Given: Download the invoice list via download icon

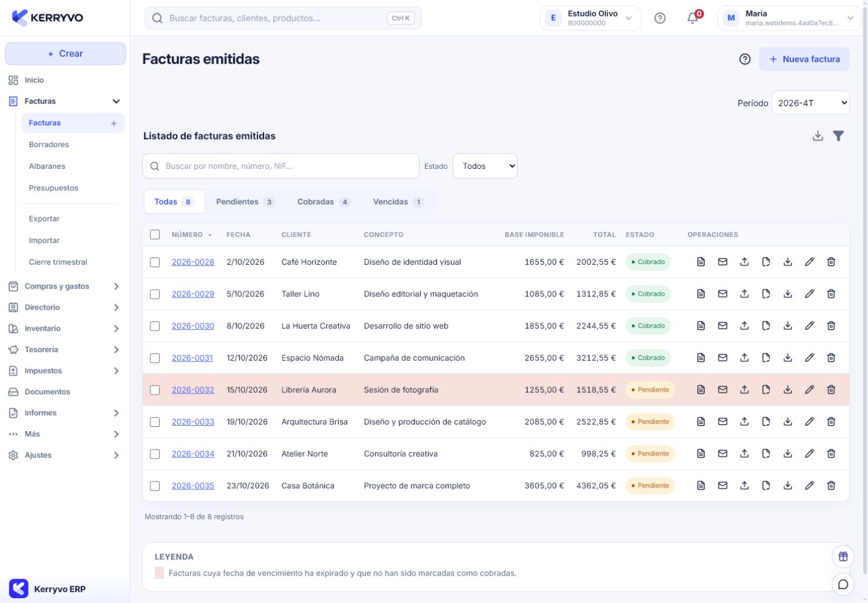Looking at the screenshot, I should coord(818,136).
